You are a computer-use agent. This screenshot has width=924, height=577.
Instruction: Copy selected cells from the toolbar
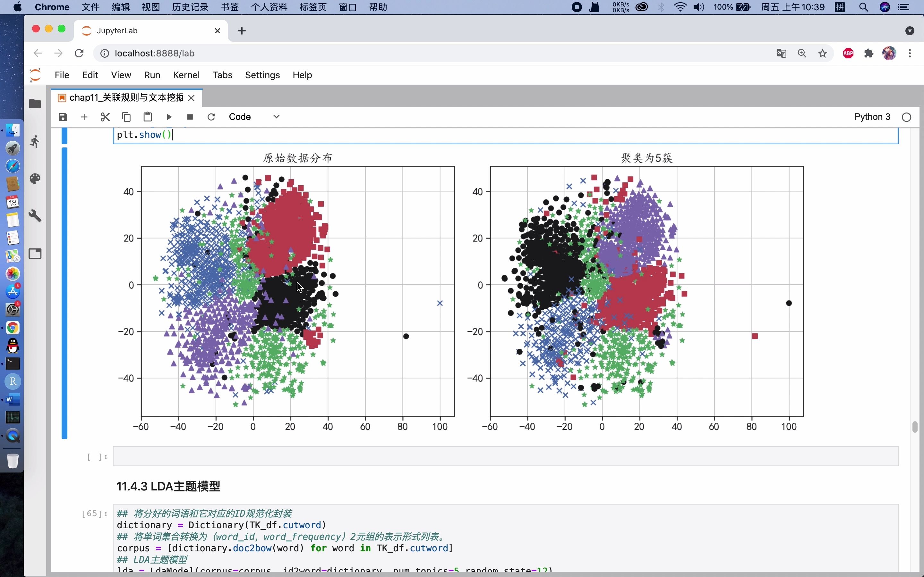126,117
